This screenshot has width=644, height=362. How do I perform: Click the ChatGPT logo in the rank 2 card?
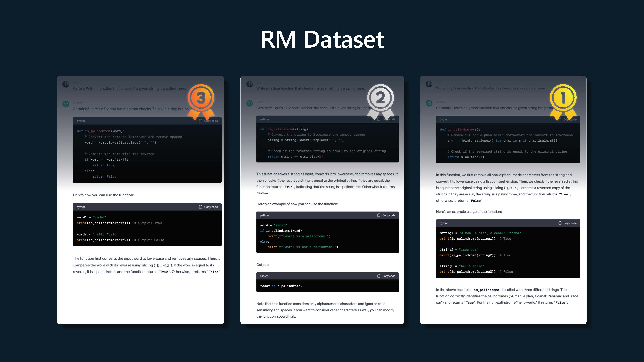pyautogui.click(x=250, y=103)
